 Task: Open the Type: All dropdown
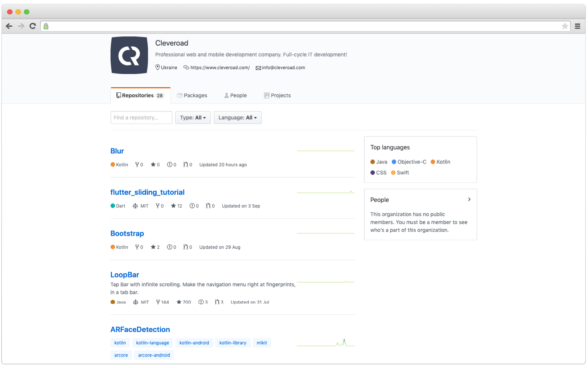[193, 117]
